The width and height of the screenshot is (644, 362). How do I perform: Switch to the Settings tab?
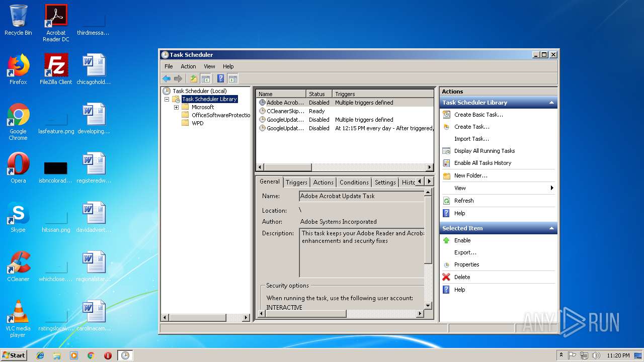tap(385, 183)
